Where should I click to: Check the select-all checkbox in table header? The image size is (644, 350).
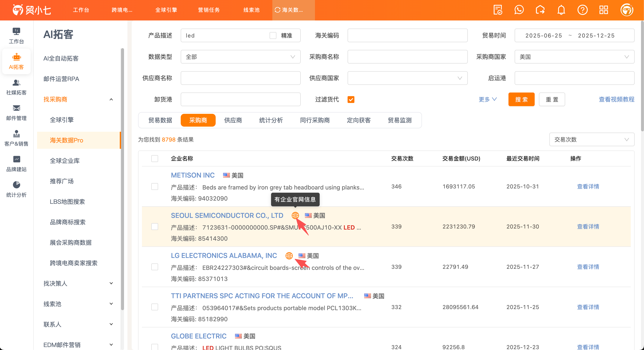(x=155, y=159)
